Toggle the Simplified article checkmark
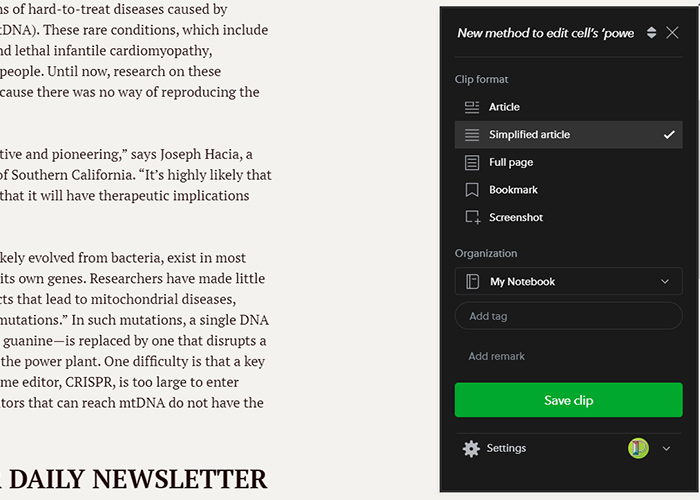 [669, 134]
